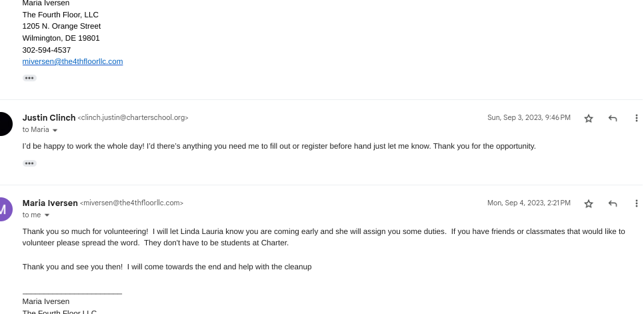644x314 pixels.
Task: Show trimmed content under Justin Clinch's message
Action: (29, 163)
